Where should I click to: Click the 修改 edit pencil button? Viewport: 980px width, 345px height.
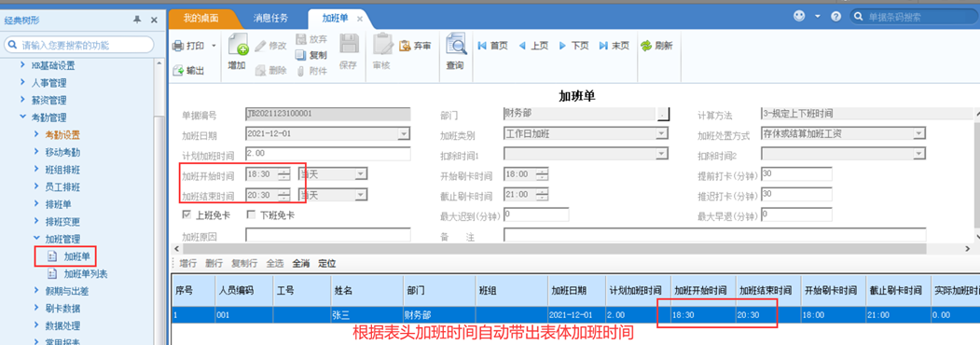point(270,46)
